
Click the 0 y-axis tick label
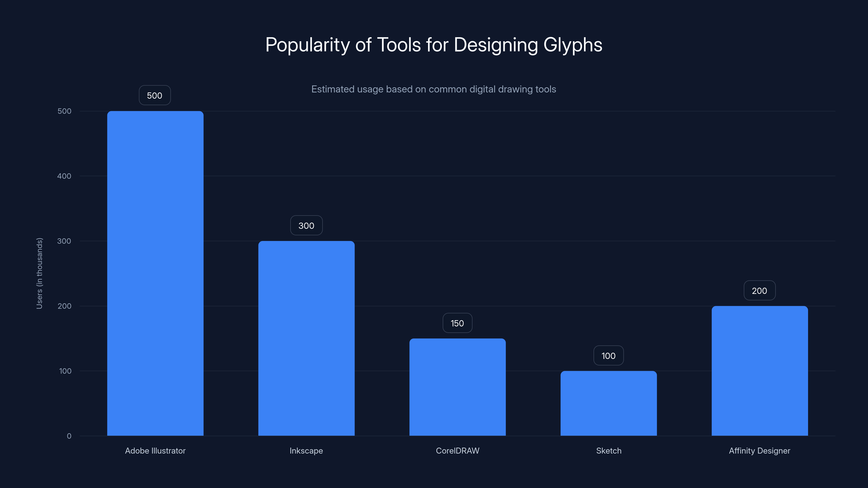point(69,436)
